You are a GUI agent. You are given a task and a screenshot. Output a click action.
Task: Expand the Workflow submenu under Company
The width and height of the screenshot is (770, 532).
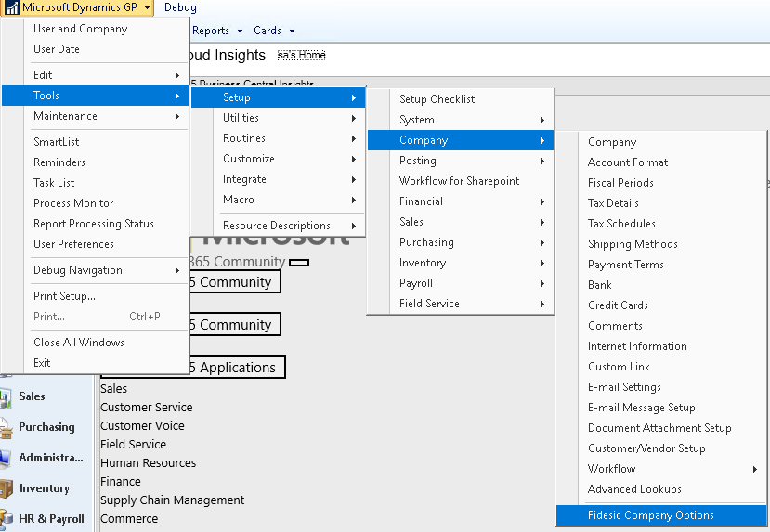(x=661, y=469)
